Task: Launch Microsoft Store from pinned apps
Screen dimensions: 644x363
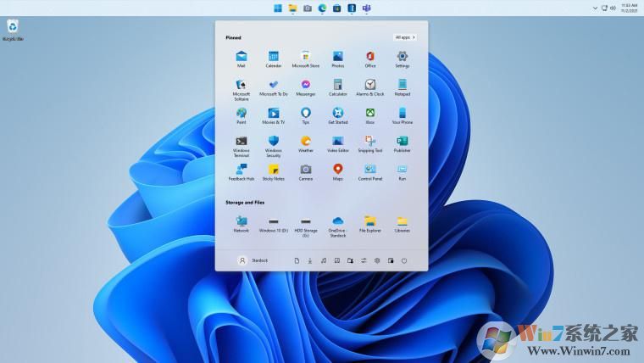Action: click(x=306, y=57)
